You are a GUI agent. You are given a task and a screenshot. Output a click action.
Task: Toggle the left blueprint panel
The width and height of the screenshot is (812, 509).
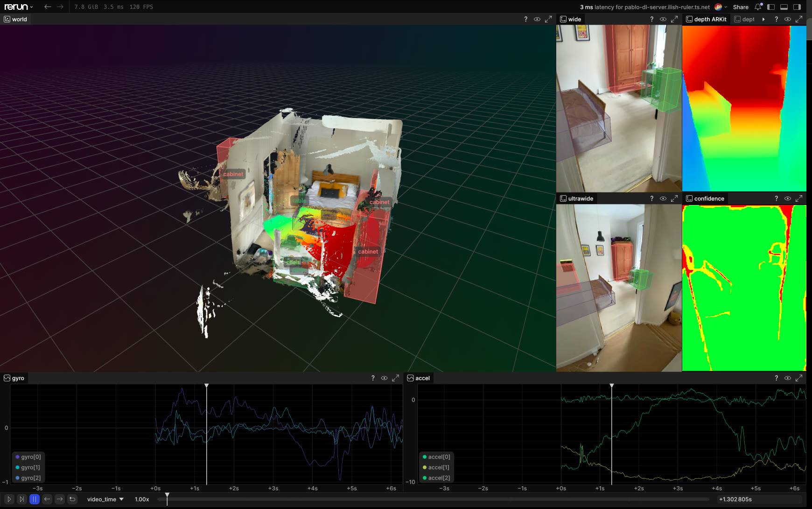pyautogui.click(x=771, y=7)
